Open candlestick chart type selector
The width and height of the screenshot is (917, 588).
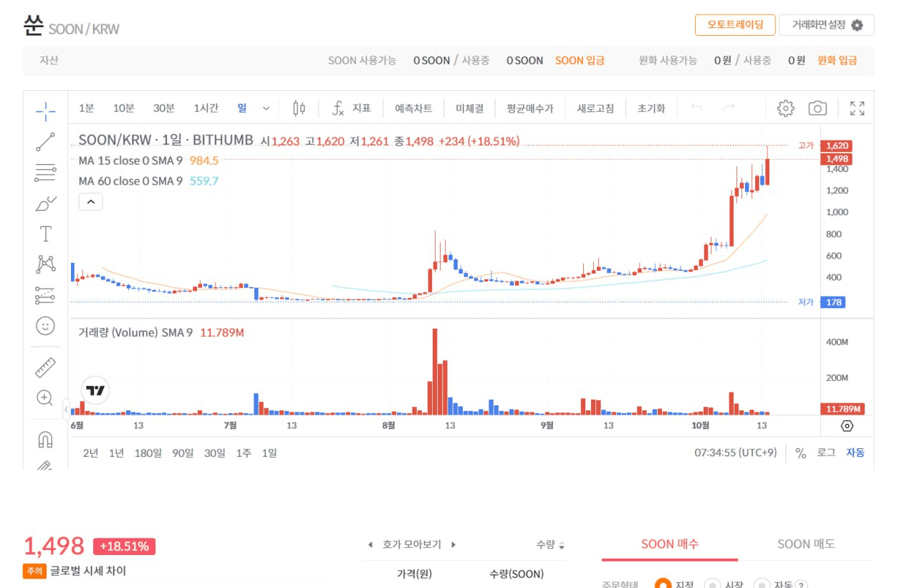[299, 108]
